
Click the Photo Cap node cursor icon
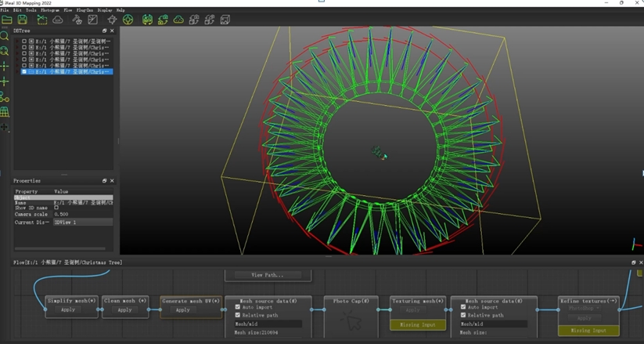(351, 321)
